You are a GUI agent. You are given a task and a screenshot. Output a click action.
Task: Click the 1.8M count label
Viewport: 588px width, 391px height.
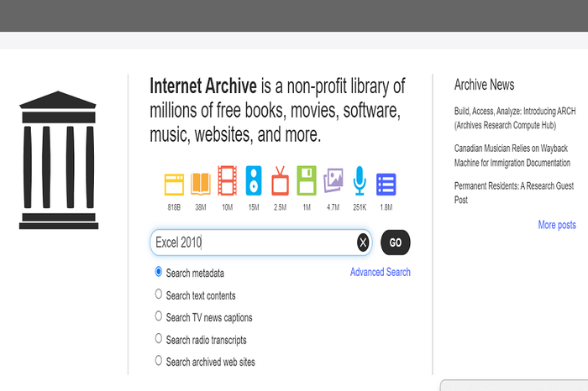point(386,207)
